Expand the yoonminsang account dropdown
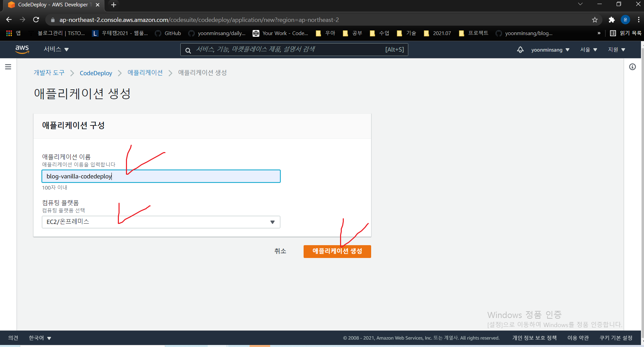Screen dimensions: 644x347 [x=550, y=50]
